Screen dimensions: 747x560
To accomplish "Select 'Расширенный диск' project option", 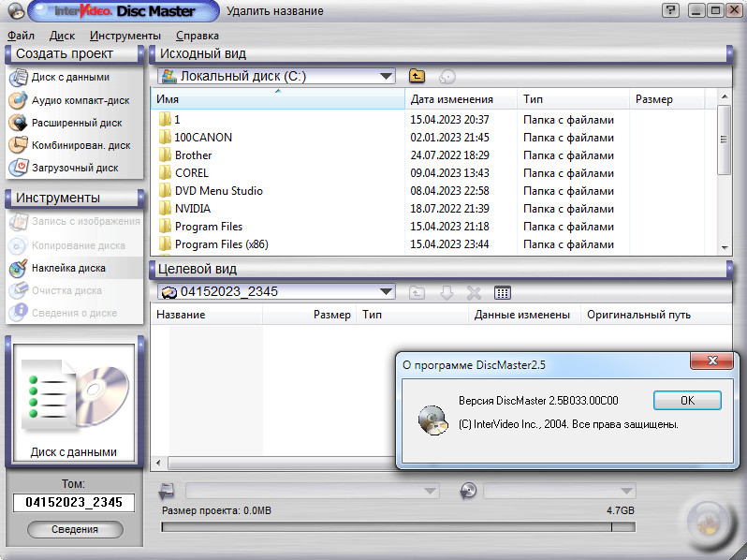I will [76, 123].
